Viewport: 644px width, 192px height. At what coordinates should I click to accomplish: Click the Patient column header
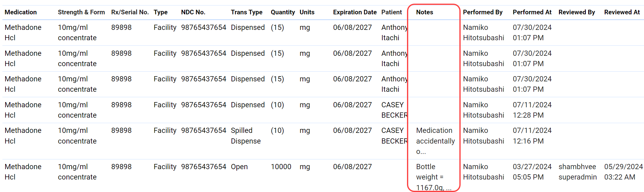(x=391, y=12)
